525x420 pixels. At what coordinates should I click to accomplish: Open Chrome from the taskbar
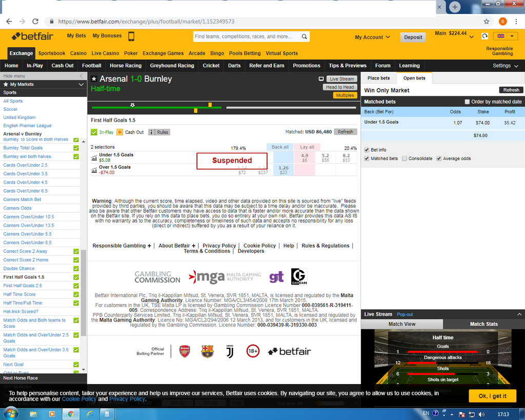point(71,414)
